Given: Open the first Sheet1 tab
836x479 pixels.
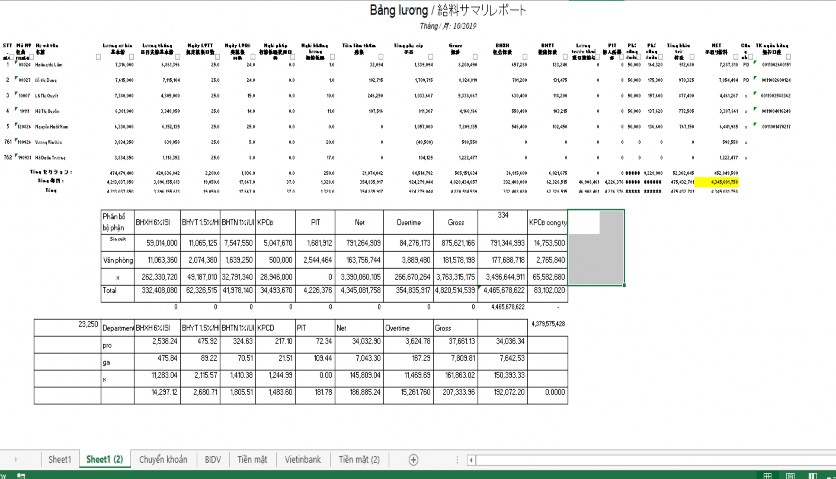Looking at the screenshot, I should 60,459.
